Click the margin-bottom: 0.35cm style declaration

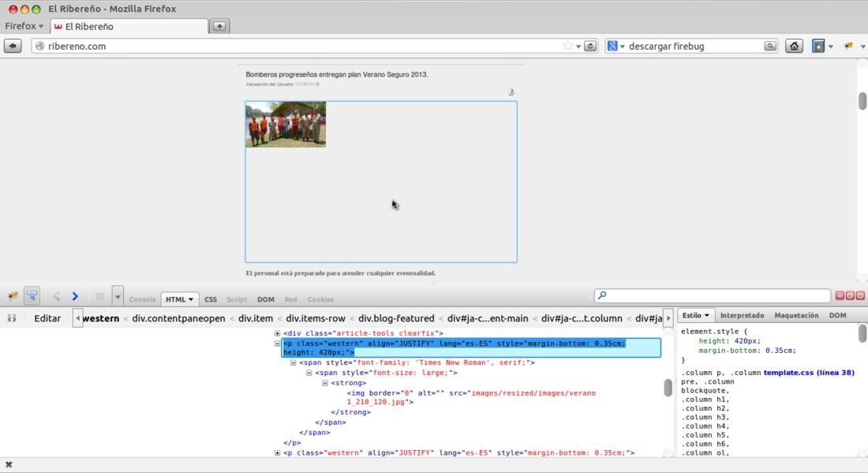[746, 351]
